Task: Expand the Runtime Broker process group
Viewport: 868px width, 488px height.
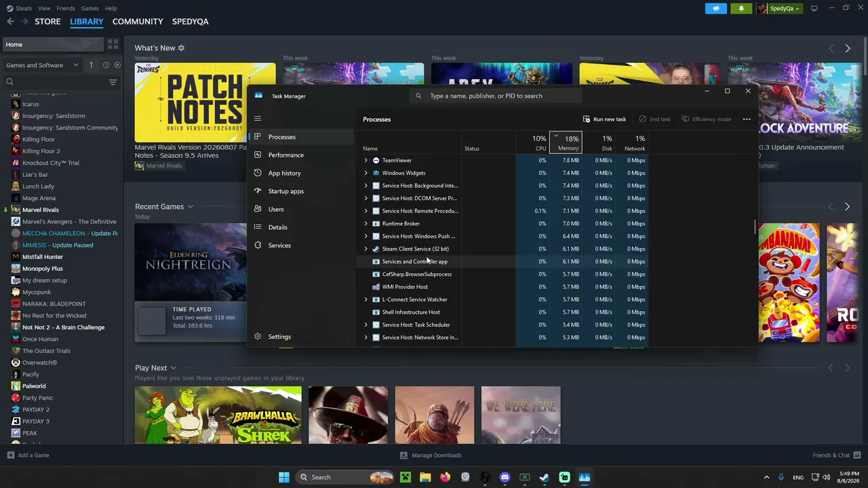Action: tap(366, 224)
